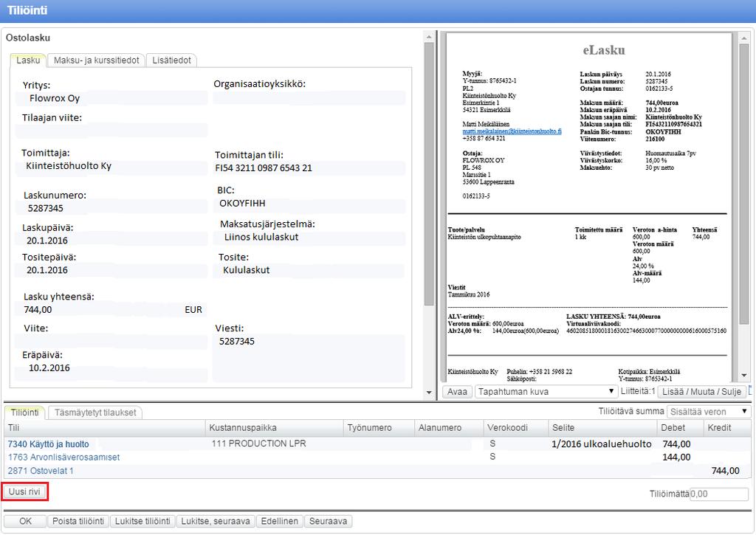
Task: Click the Kustannuspaikka column header
Action: click(274, 427)
